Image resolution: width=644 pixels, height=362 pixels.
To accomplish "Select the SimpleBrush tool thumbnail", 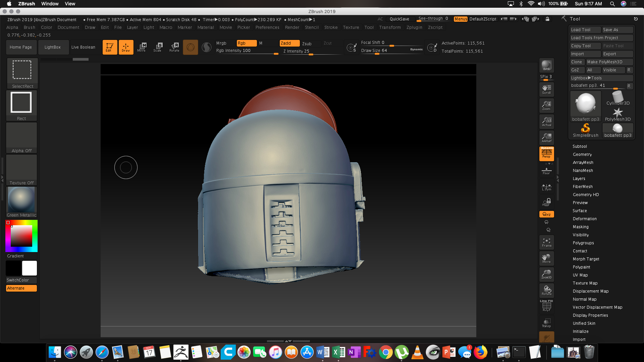I will click(585, 130).
